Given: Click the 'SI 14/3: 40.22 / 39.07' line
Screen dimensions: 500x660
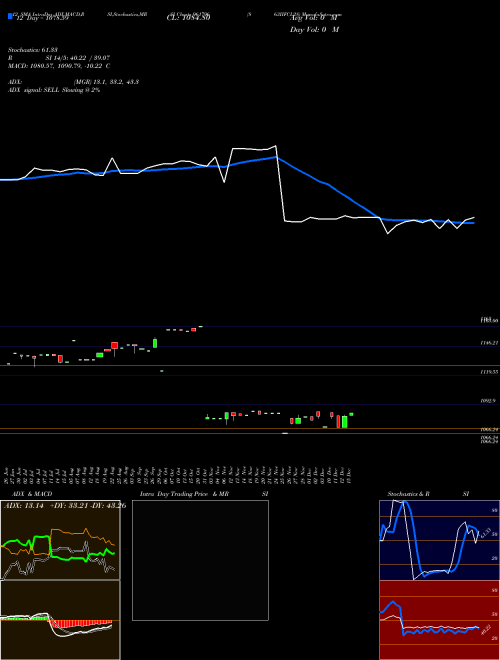Looking at the screenshot, I should click(x=78, y=58).
